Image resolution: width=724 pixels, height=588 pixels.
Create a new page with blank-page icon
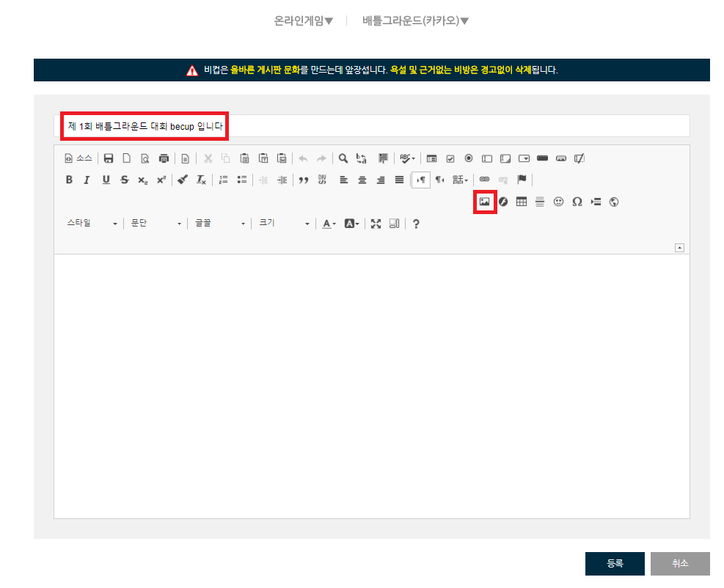pyautogui.click(x=126, y=158)
